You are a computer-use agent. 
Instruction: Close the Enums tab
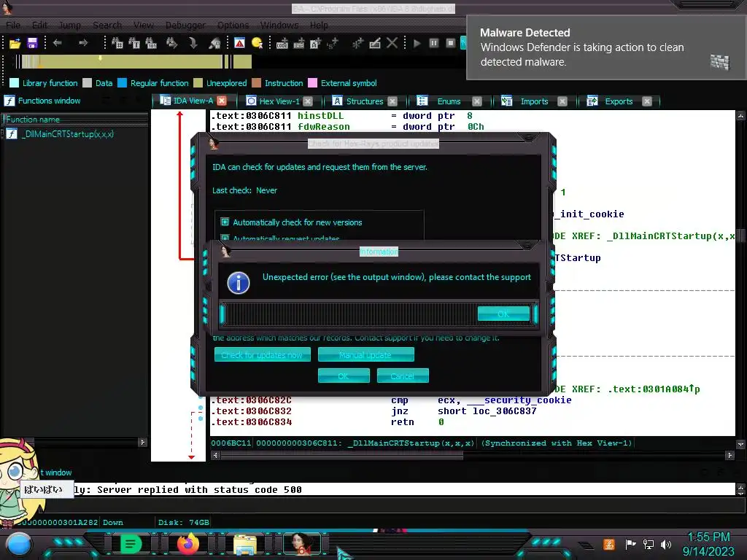point(477,101)
